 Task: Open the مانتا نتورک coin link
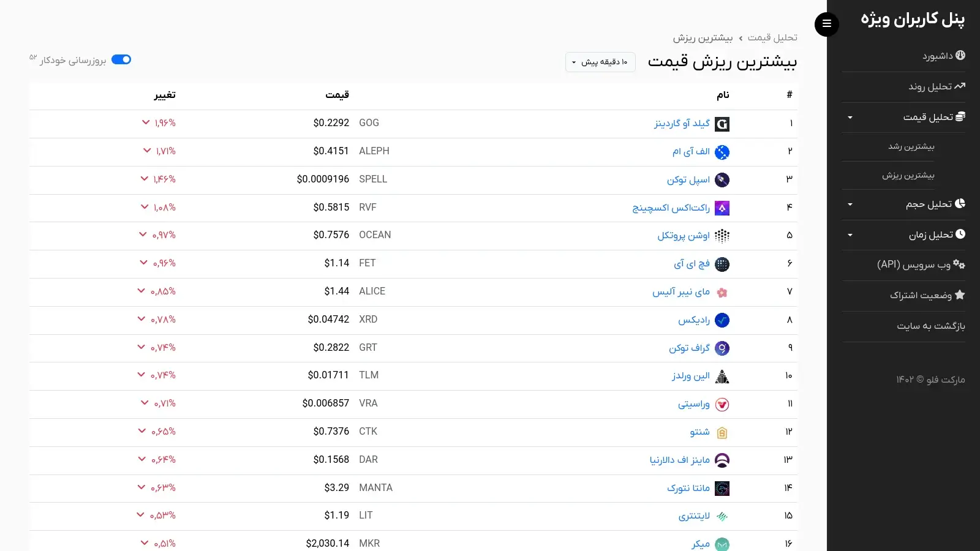click(x=688, y=489)
